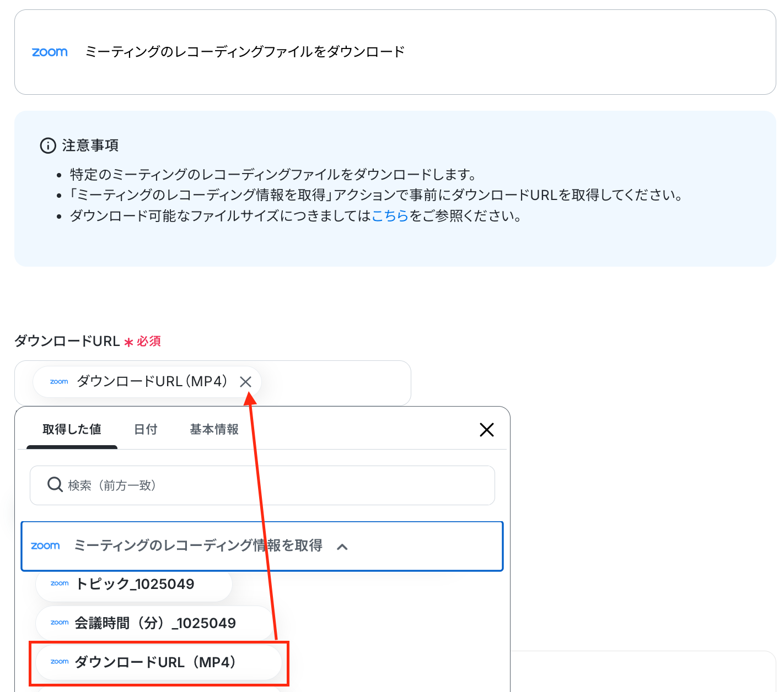
Task: Click the info icon beside 注意事項
Action: click(x=48, y=145)
